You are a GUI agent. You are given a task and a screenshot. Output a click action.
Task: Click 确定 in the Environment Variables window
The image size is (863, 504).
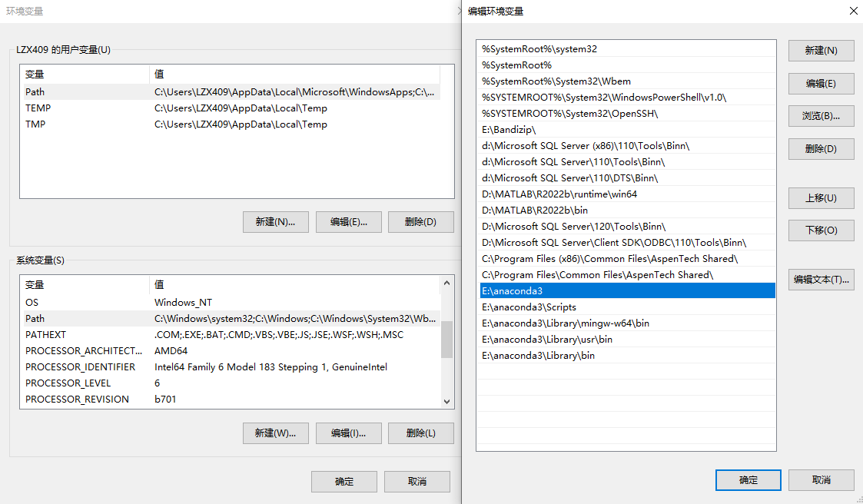pyautogui.click(x=344, y=482)
